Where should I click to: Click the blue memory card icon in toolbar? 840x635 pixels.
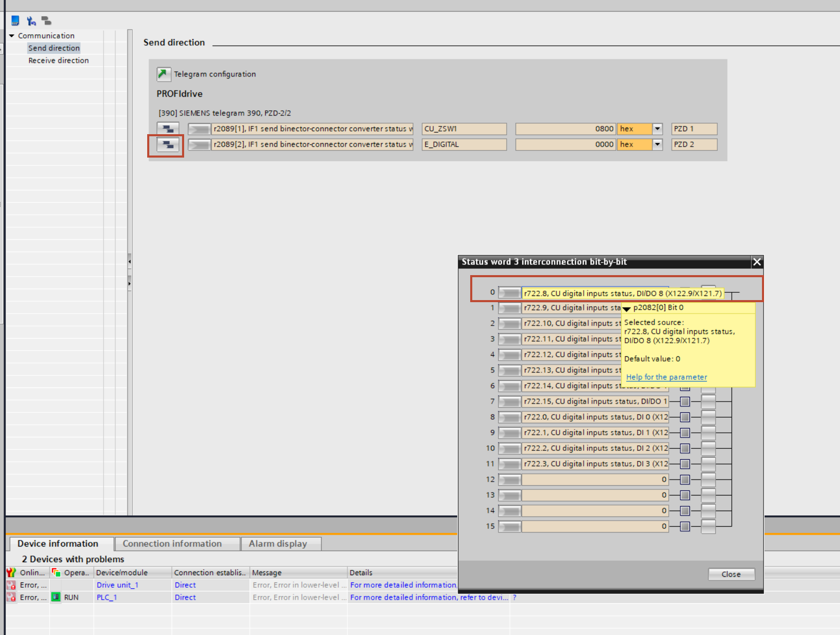coord(15,21)
